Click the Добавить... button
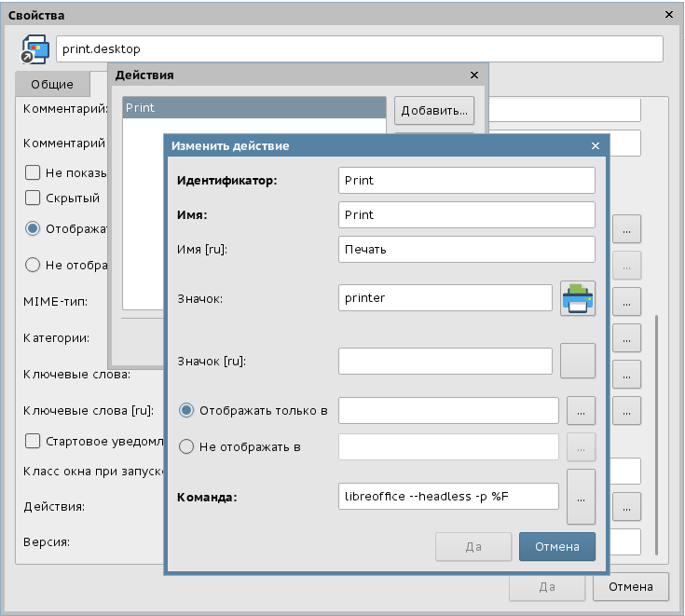 434,111
